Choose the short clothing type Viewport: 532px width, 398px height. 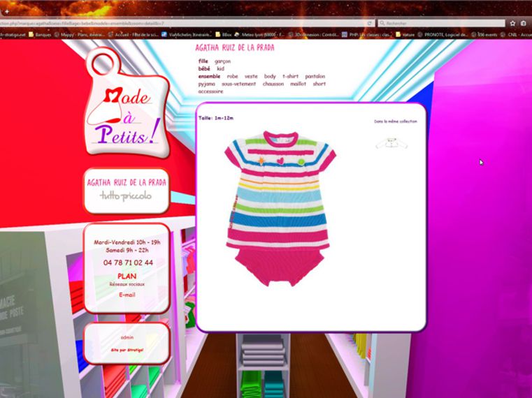coord(319,84)
